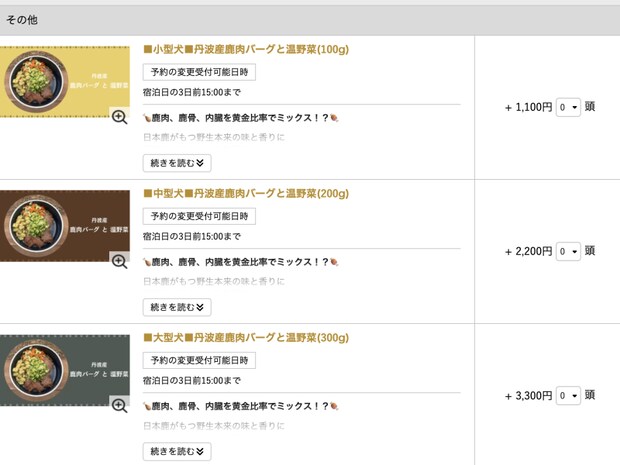Click the その他 section header
Viewport: 620px width, 465px height.
[22, 20]
